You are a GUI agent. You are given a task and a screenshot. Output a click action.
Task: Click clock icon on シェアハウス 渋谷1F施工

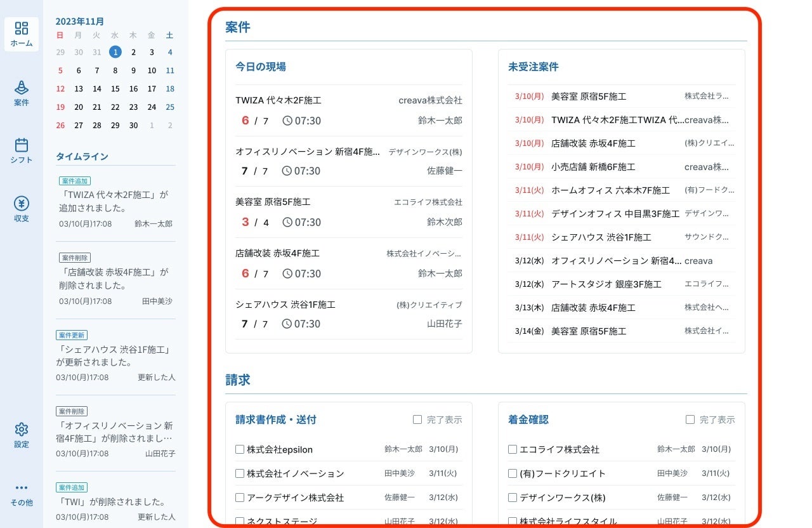click(287, 324)
